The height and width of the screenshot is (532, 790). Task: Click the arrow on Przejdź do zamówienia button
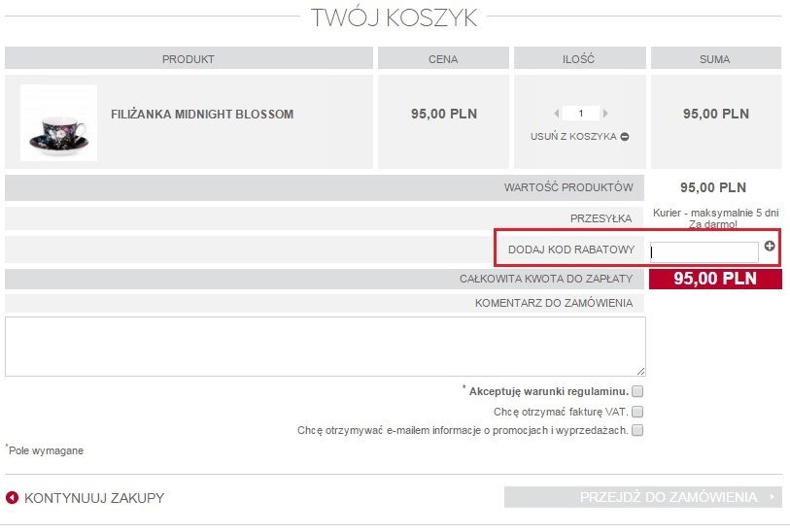click(772, 497)
